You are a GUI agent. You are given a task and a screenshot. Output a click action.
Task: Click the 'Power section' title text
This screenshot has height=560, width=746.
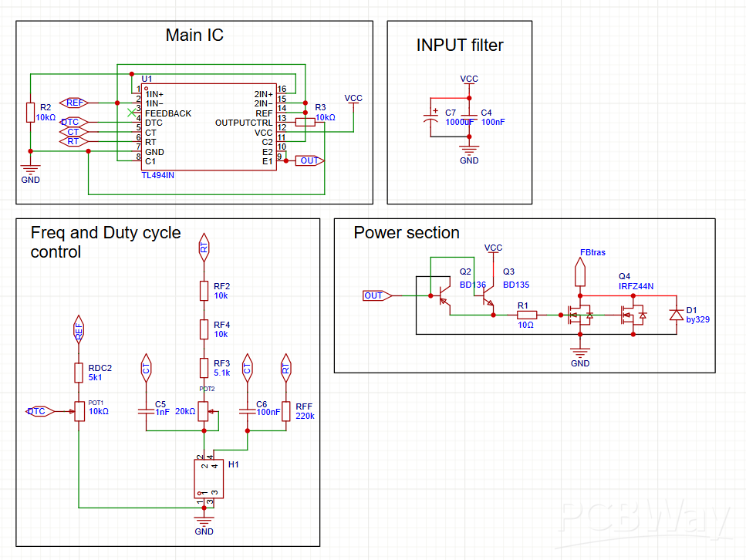(407, 233)
